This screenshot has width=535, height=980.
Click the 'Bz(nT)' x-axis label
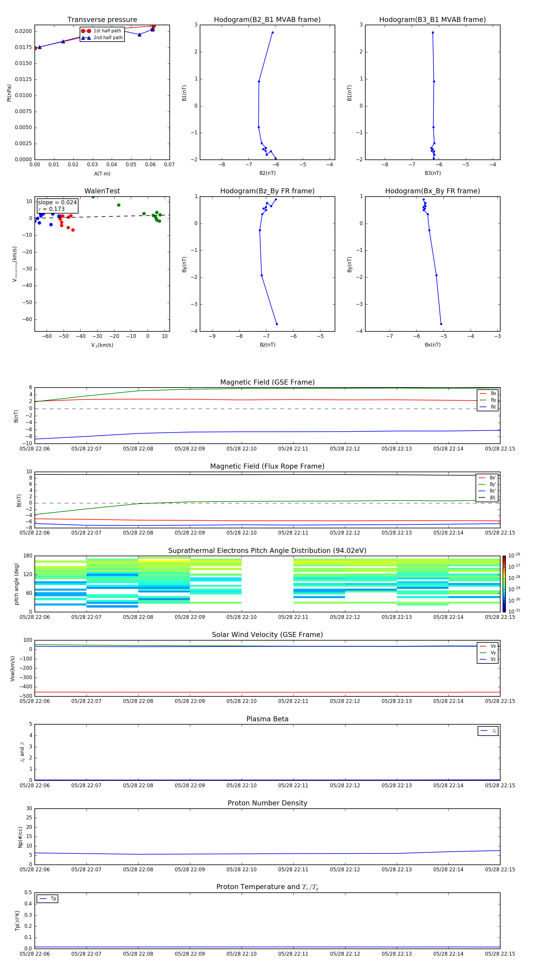267,345
